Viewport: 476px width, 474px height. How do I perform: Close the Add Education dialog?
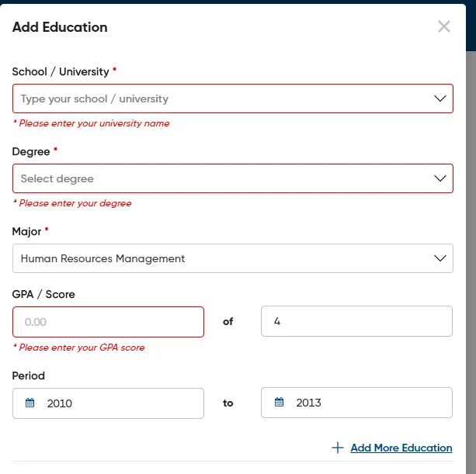(444, 27)
